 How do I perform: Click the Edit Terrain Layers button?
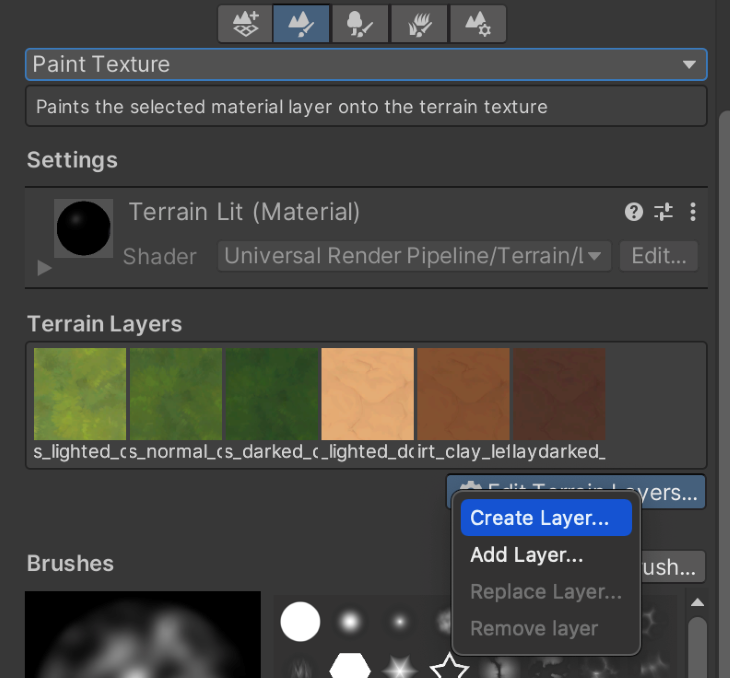point(672,492)
